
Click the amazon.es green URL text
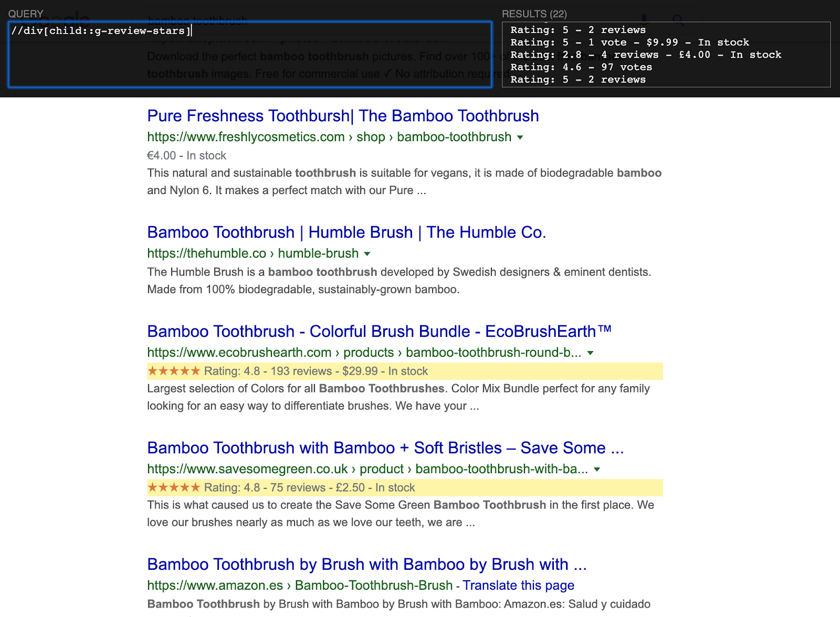click(x=300, y=585)
